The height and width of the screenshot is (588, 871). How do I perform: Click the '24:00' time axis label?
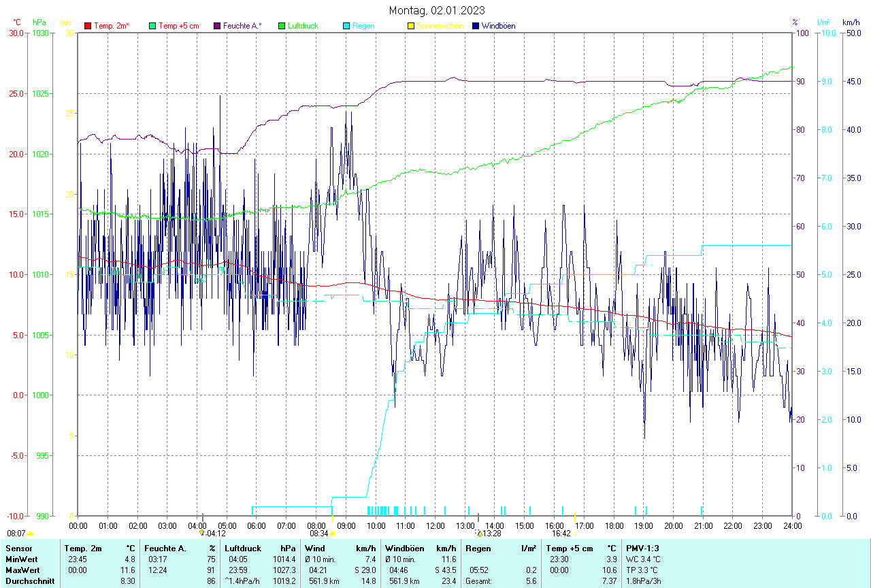[792, 525]
